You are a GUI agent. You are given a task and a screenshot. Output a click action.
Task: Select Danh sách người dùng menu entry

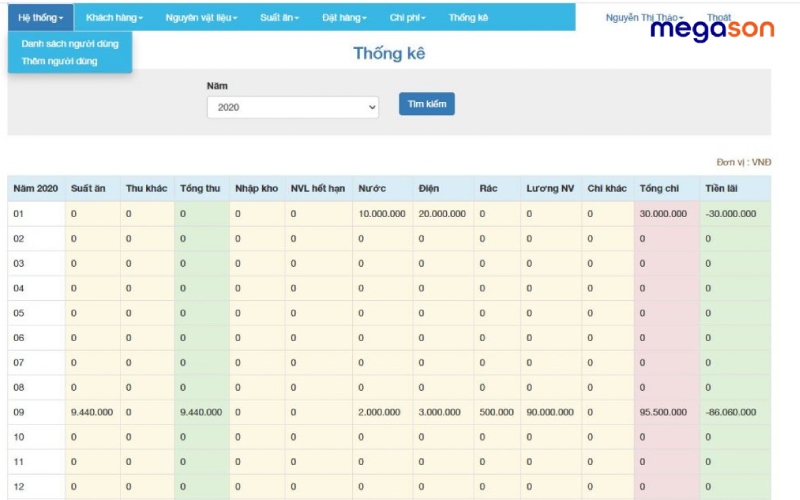click(70, 44)
